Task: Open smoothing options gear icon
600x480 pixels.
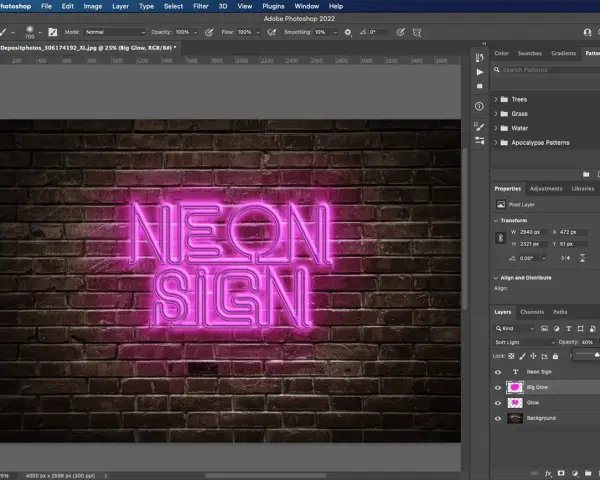Action: pos(347,33)
